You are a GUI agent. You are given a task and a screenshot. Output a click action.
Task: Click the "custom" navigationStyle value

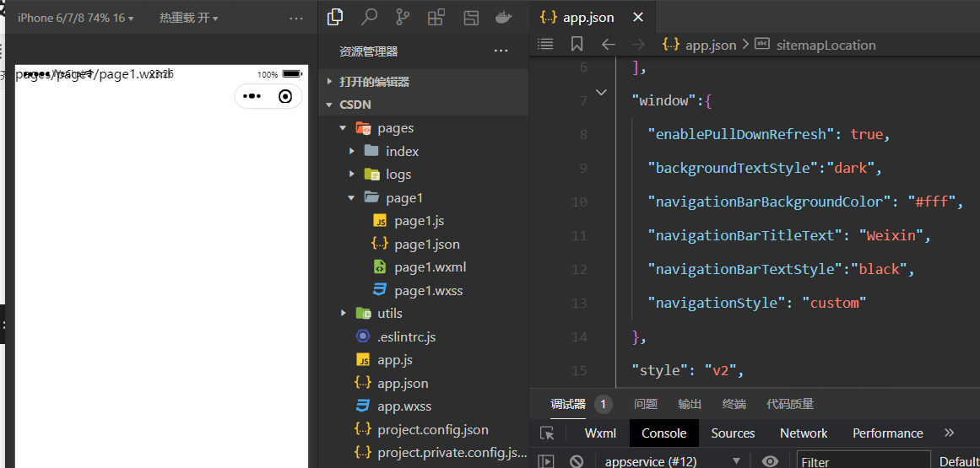[x=834, y=304]
